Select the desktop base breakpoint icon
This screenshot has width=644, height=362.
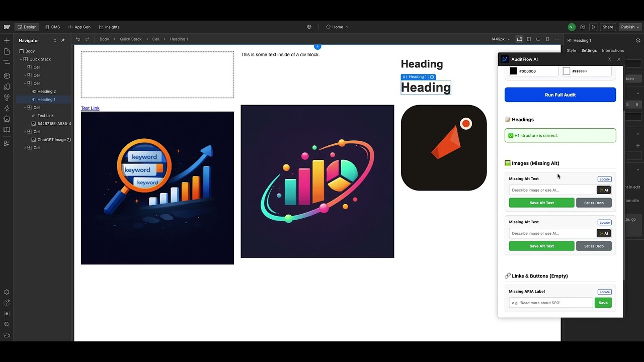(x=519, y=39)
